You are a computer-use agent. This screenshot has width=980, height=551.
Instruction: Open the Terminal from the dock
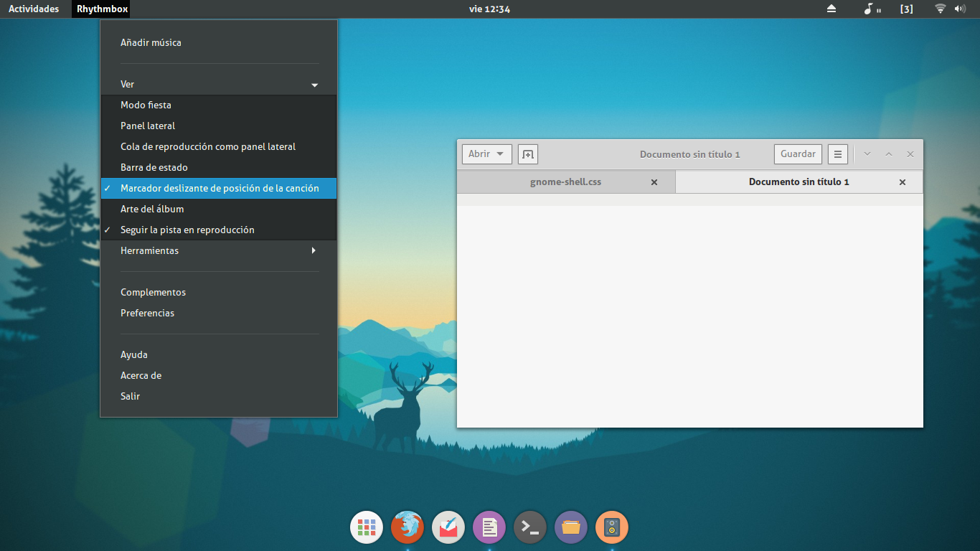[530, 528]
